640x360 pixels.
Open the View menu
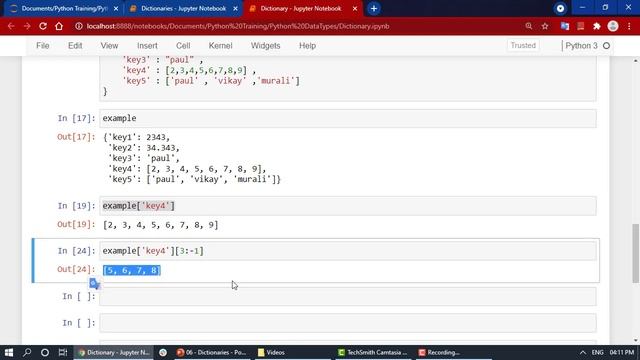(109, 46)
